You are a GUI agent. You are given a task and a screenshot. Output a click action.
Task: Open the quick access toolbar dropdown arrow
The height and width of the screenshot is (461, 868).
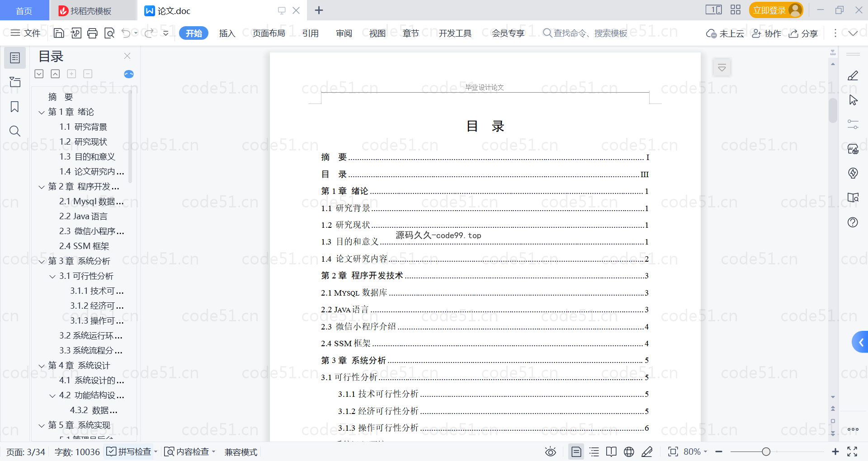point(166,33)
